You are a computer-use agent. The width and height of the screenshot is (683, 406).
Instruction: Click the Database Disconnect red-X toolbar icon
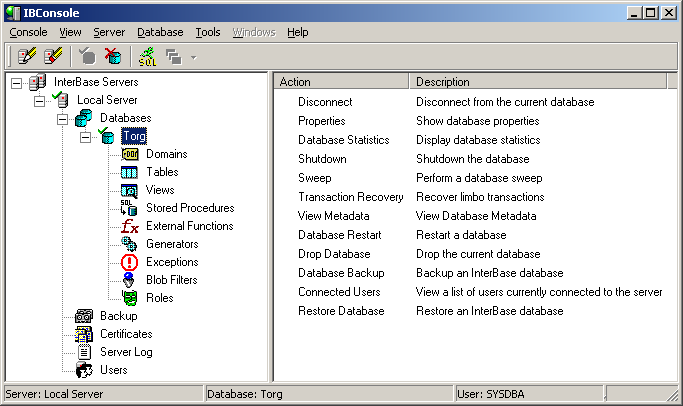point(113,56)
